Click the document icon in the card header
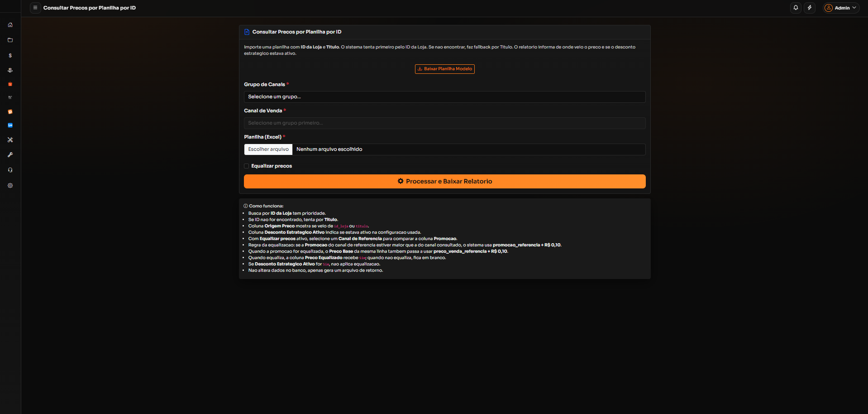This screenshot has width=868, height=414. tap(247, 32)
